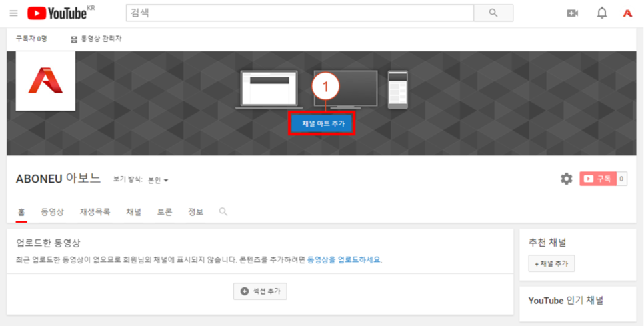Open the 보기 방식 본인 dropdown
Screen dimensions: 644x326
click(158, 180)
